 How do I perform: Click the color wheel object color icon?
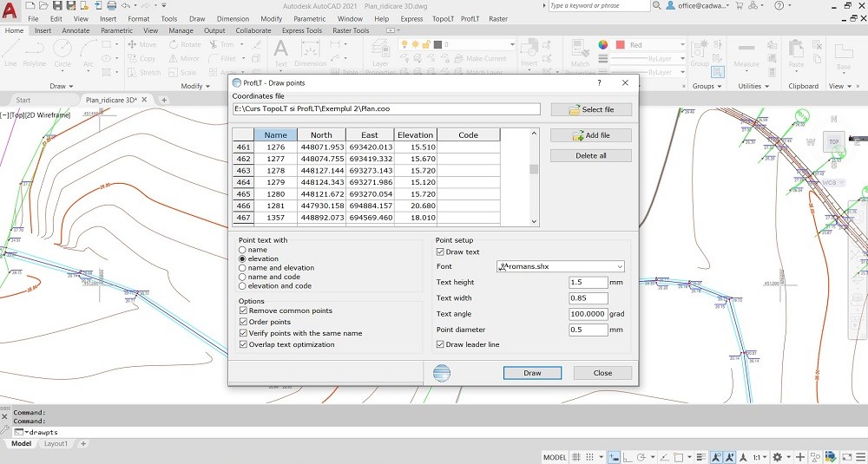click(603, 45)
